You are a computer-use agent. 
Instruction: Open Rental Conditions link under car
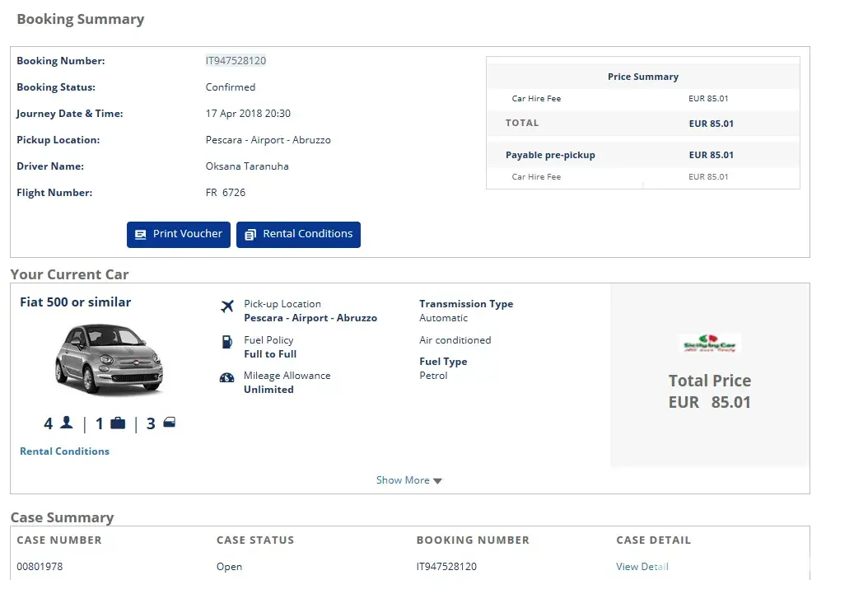64,451
